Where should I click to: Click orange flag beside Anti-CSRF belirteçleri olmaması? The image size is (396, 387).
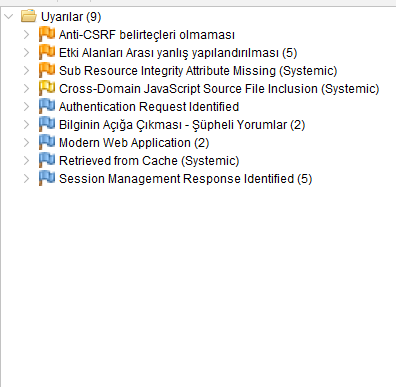click(47, 34)
